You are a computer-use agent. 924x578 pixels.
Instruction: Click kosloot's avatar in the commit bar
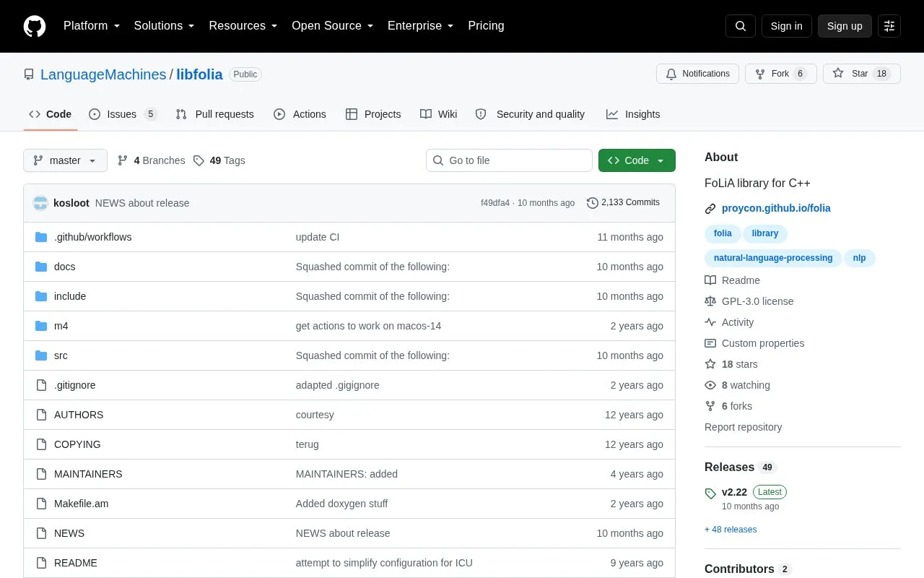coord(40,203)
